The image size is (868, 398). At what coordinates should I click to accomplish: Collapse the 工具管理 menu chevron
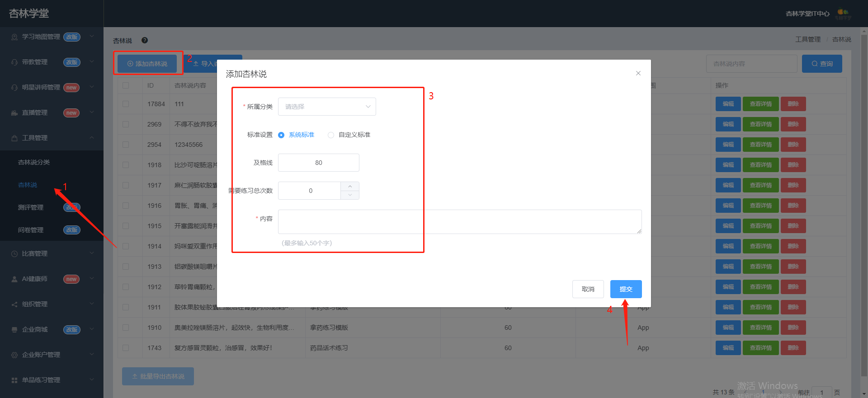(92, 137)
